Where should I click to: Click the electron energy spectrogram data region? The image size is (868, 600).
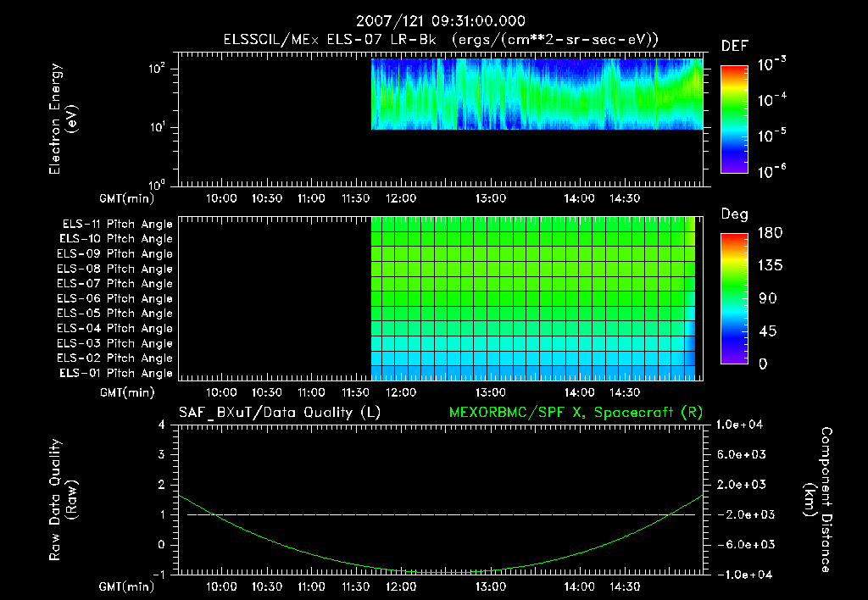(537, 94)
